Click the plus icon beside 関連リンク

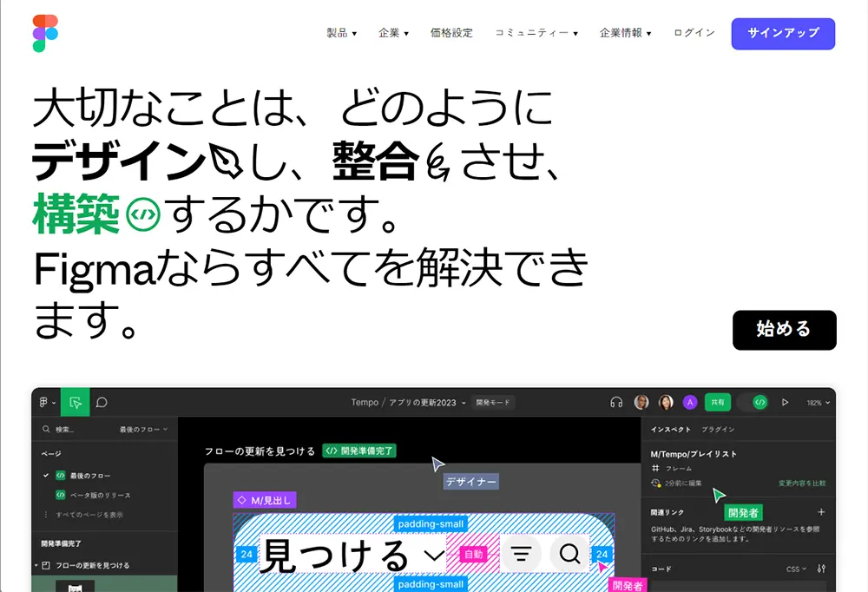coord(821,512)
